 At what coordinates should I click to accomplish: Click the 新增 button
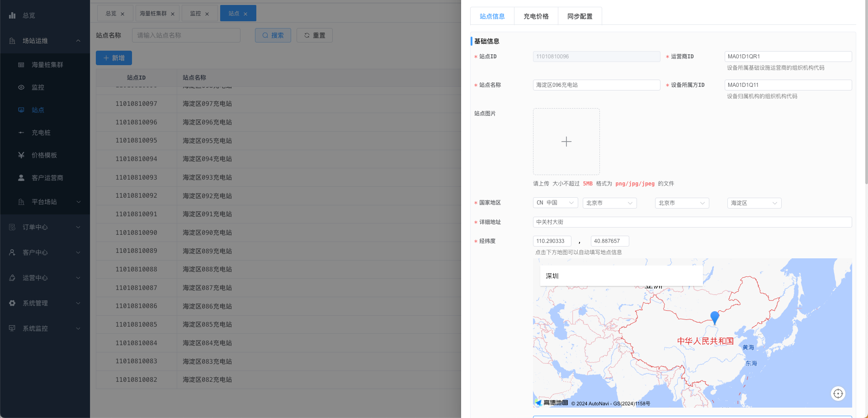click(114, 58)
